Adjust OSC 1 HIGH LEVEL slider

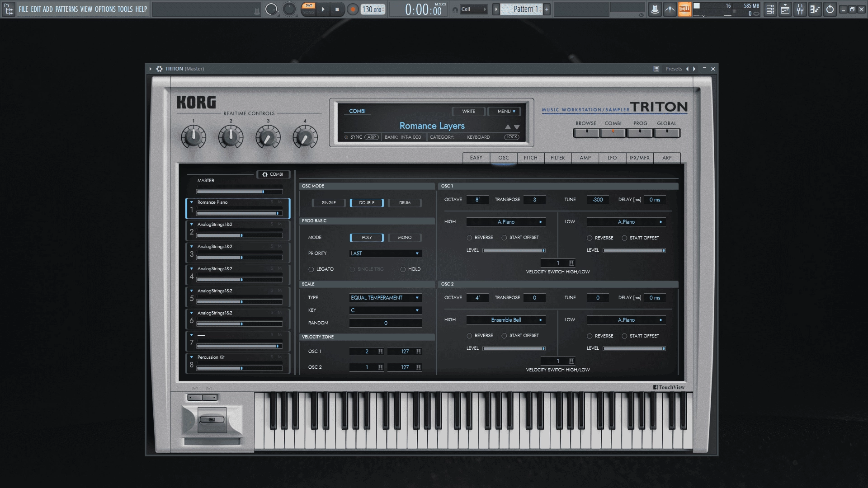coord(514,250)
